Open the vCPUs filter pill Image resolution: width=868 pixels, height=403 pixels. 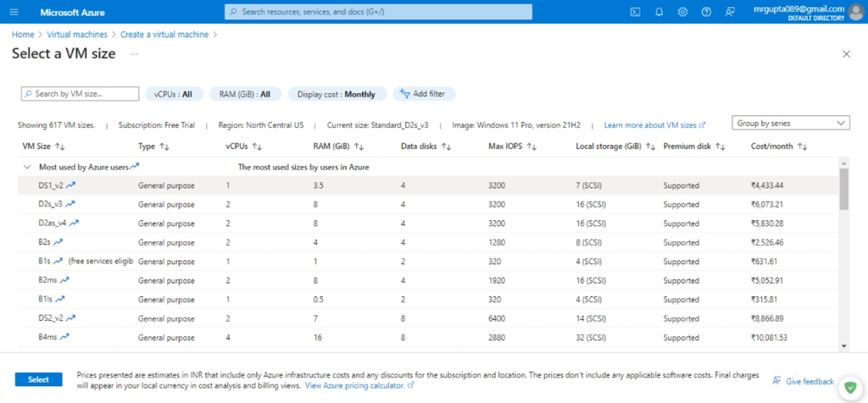[x=174, y=95]
